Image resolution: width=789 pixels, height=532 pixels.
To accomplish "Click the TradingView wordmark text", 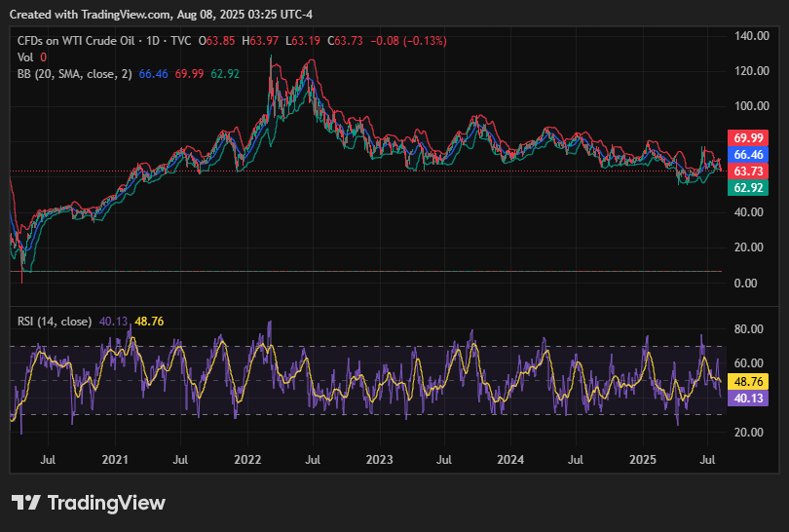I will 107,503.
